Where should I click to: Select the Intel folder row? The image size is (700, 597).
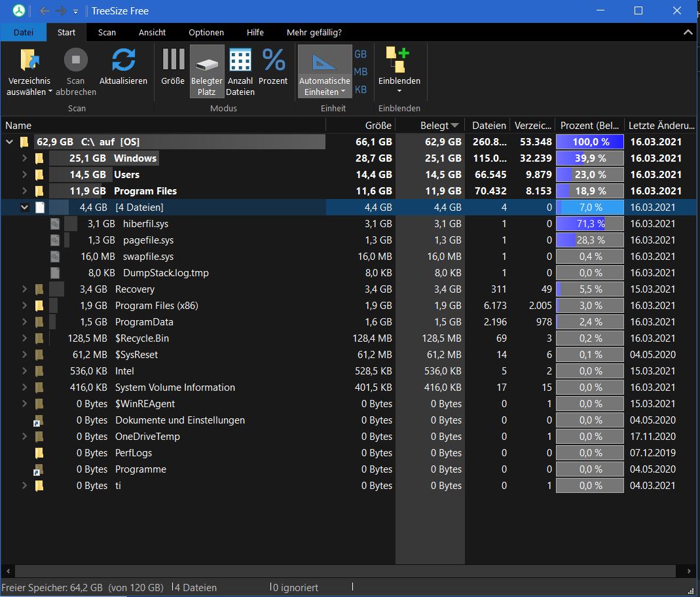click(348, 371)
